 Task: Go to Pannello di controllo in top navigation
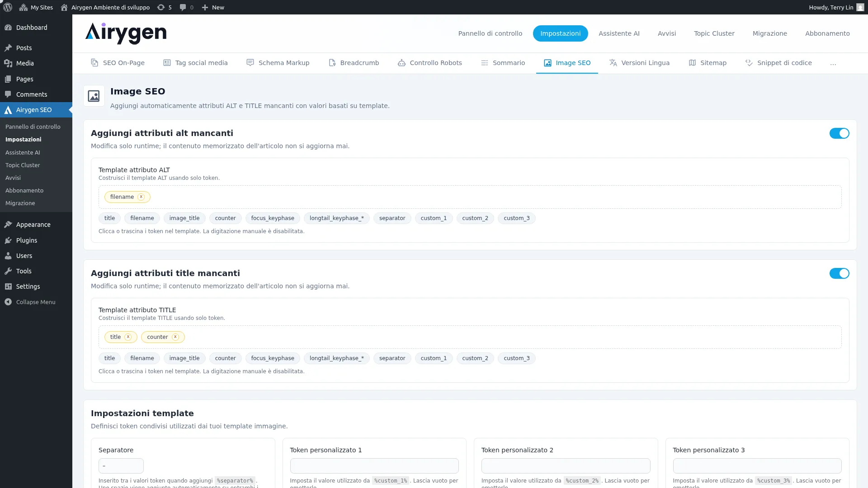click(490, 33)
